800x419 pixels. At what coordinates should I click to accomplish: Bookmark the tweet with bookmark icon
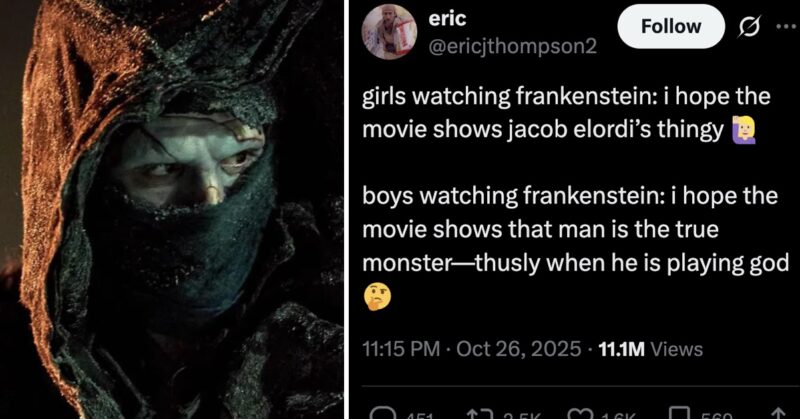click(681, 414)
